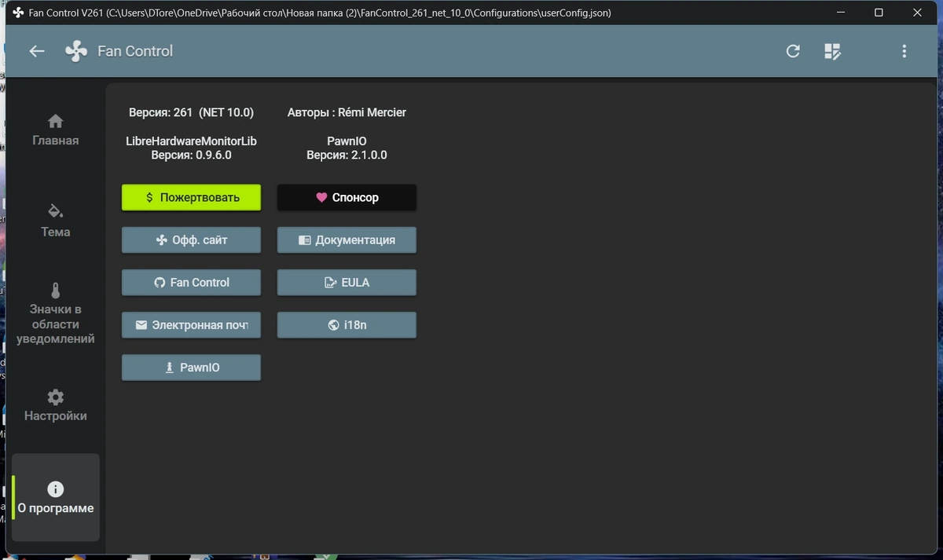The height and width of the screenshot is (560, 943).
Task: Go to the Настройки sidebar tab
Action: point(55,406)
